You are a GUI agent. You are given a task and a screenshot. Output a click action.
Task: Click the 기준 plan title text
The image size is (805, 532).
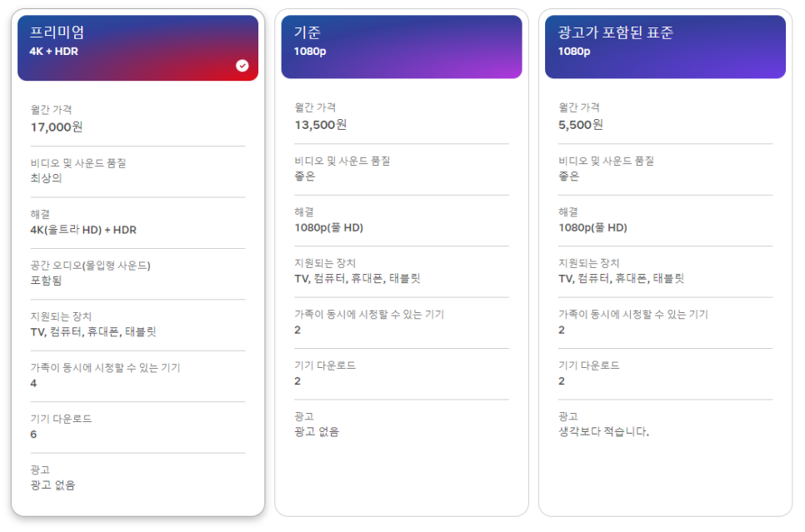307,32
